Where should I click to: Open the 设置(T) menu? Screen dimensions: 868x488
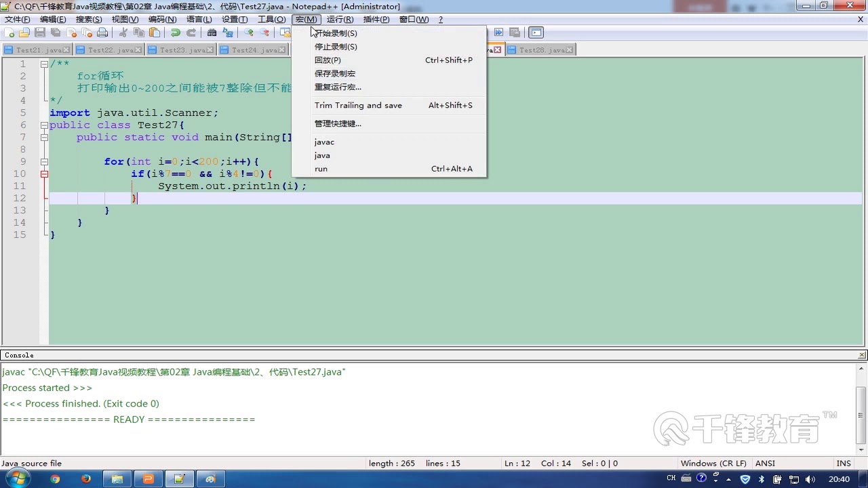pos(235,20)
